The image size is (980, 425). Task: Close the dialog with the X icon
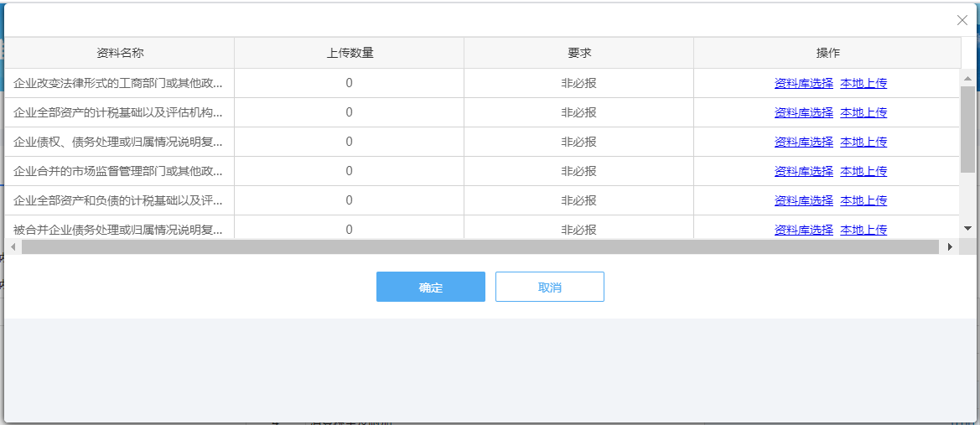[962, 20]
